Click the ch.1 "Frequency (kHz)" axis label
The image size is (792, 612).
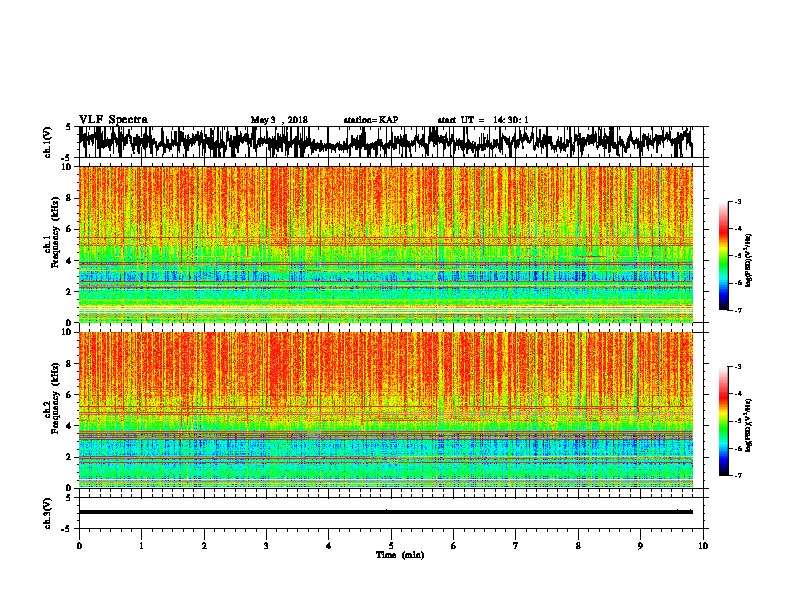click(55, 233)
